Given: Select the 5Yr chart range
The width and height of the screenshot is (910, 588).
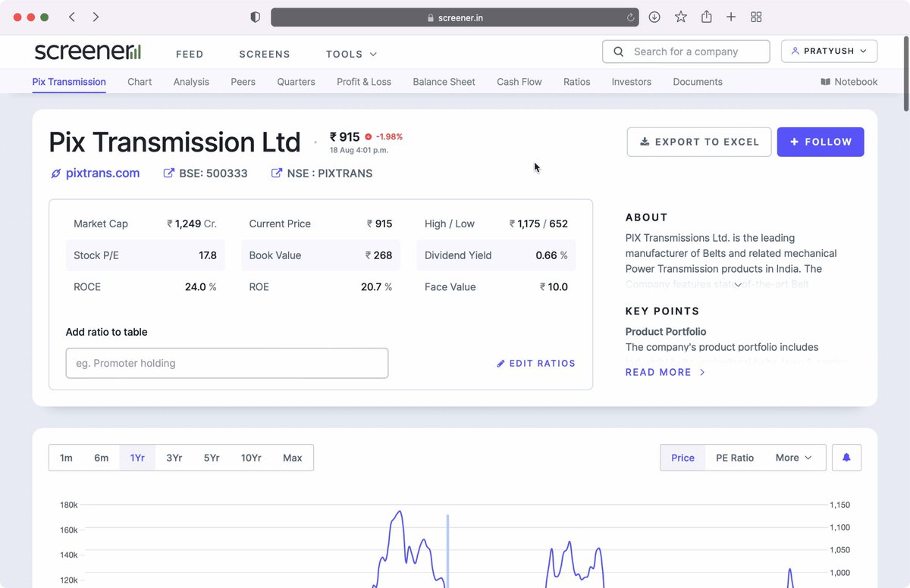Looking at the screenshot, I should 212,458.
